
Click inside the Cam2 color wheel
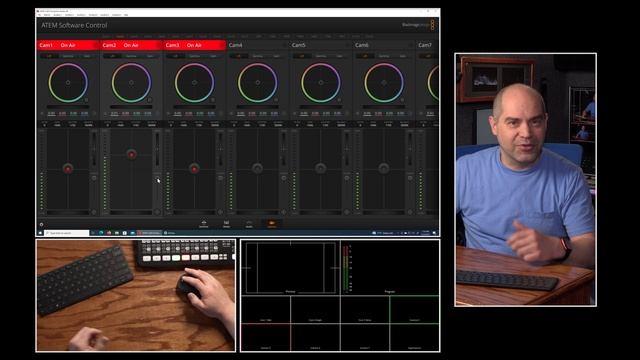click(131, 82)
